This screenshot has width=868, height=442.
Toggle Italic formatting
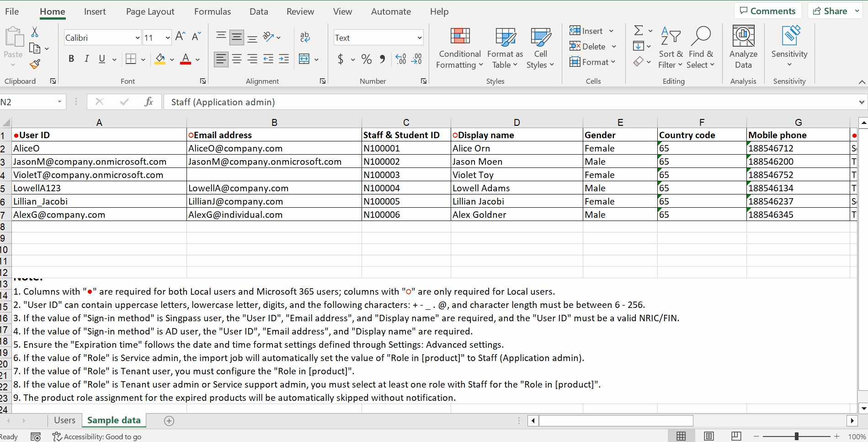[86, 59]
